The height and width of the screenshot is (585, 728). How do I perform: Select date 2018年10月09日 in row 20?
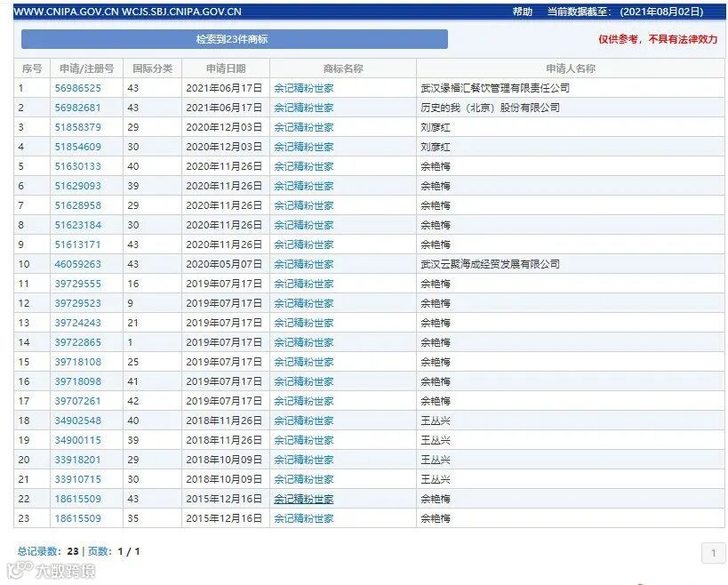point(224,460)
